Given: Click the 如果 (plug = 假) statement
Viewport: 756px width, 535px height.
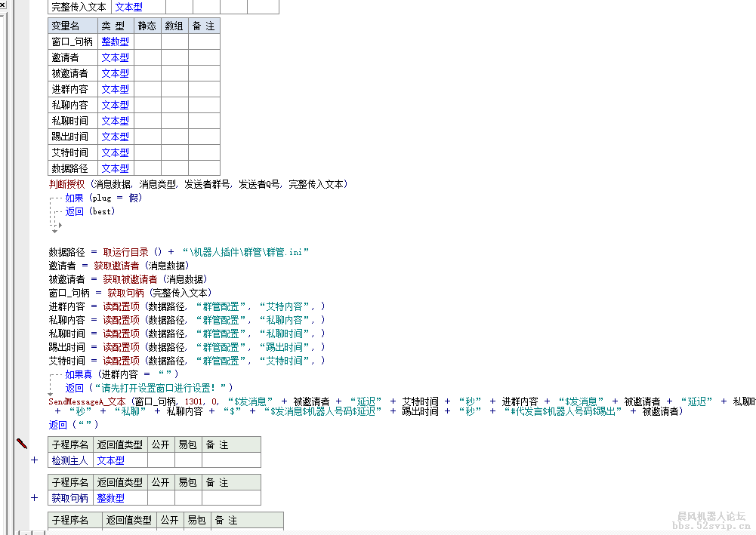Looking at the screenshot, I should tap(103, 198).
